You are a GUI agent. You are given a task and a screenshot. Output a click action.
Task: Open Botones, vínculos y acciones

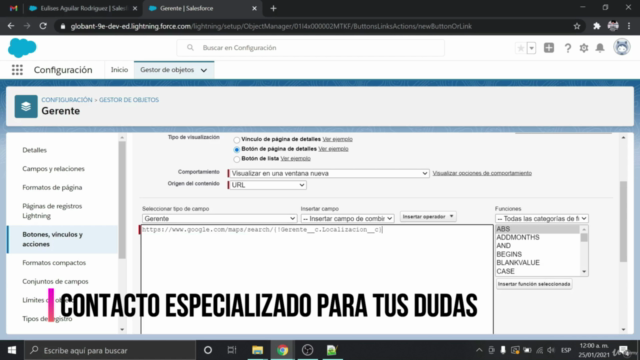(53, 239)
